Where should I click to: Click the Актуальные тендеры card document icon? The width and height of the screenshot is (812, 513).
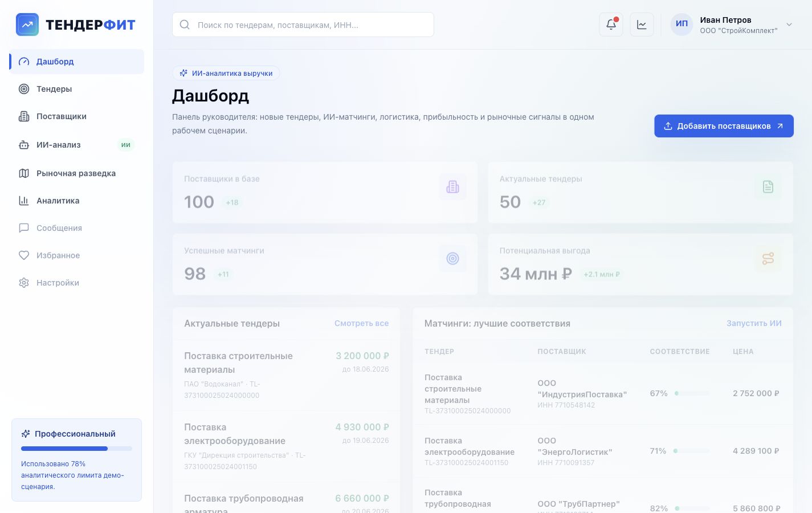point(768,187)
